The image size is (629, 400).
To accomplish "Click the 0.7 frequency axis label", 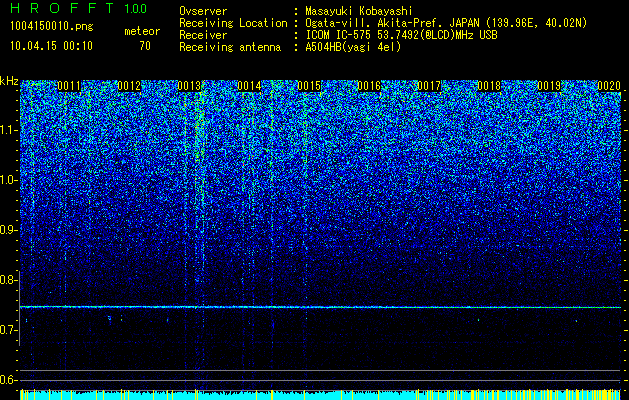I will click(x=8, y=330).
